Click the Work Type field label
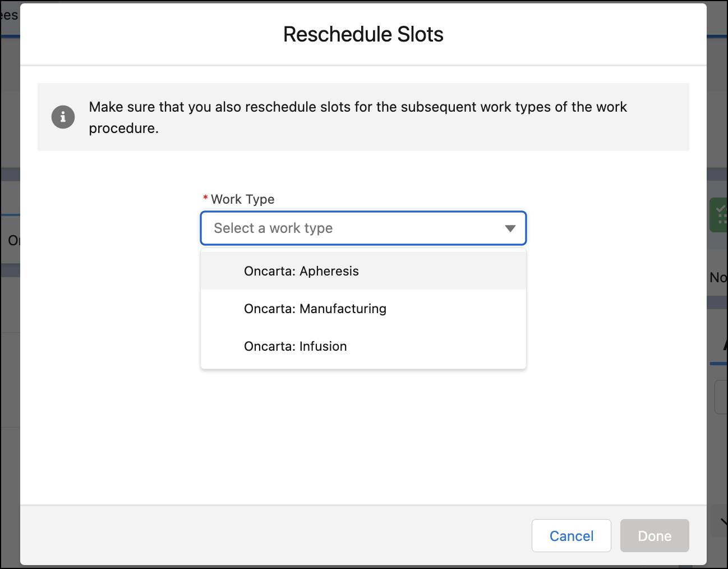This screenshot has height=569, width=728. click(242, 199)
